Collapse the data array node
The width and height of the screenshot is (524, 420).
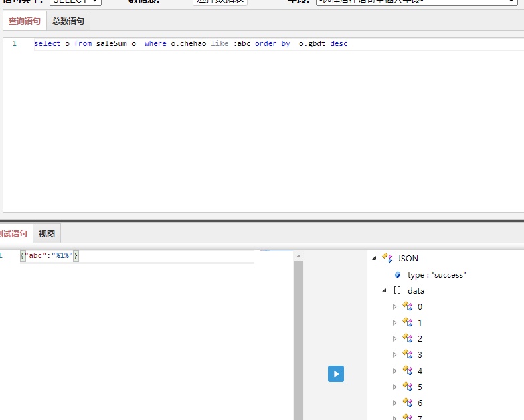click(x=384, y=290)
